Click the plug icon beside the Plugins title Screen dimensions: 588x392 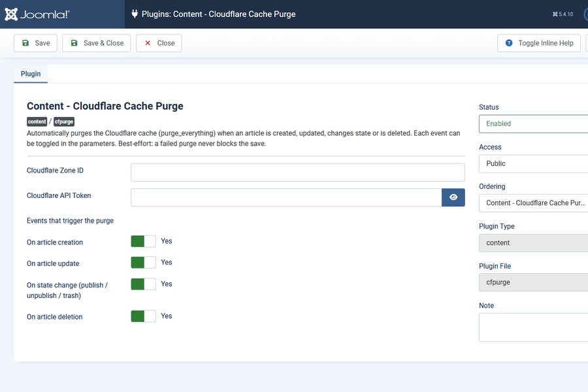tap(135, 14)
